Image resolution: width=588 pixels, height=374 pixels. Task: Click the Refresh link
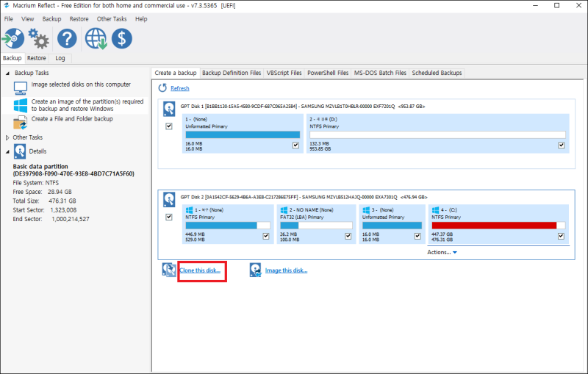180,88
